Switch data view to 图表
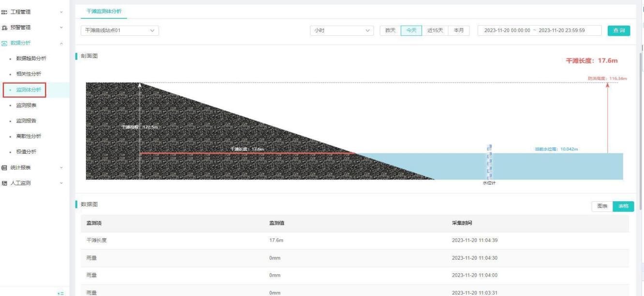Viewport: 644px width, 296px height. click(602, 206)
